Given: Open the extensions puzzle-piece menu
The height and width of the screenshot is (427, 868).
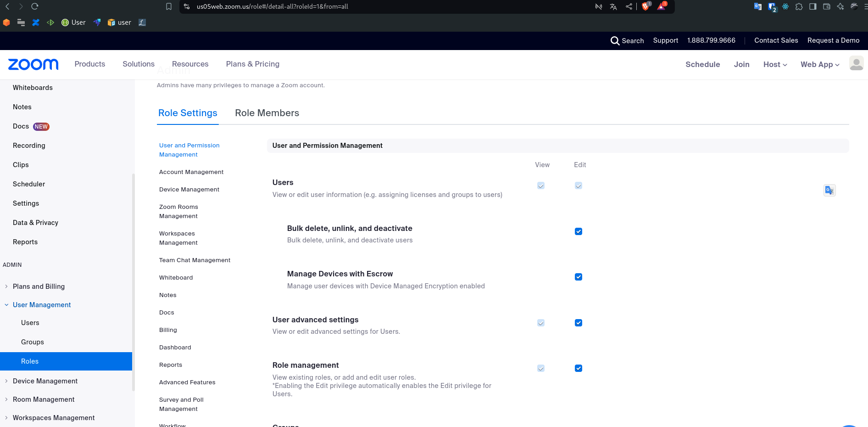Looking at the screenshot, I should [799, 6].
